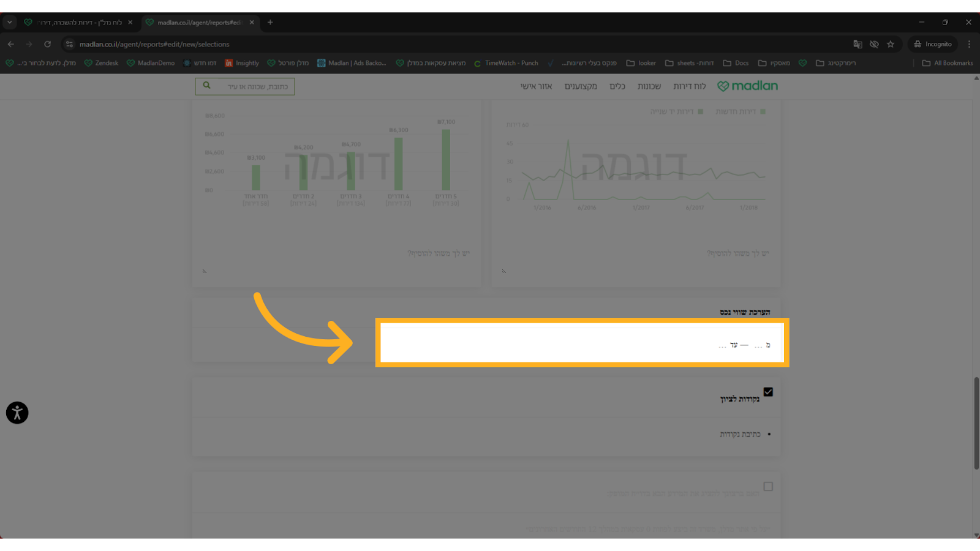Screen dimensions: 980x551
Task: View site information icon in address bar
Action: (x=69, y=44)
